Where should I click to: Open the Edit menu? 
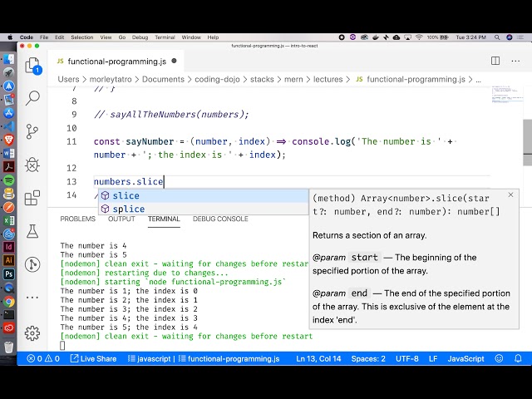[59, 37]
